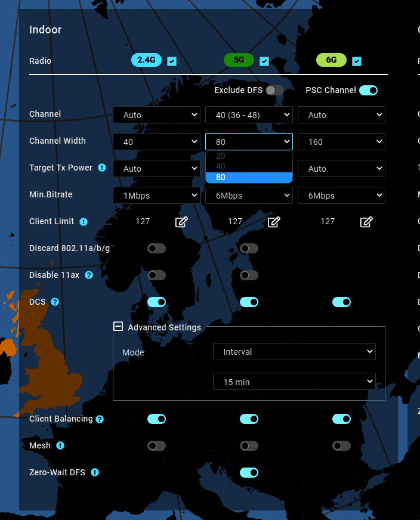Click the DCS help icon
The height and width of the screenshot is (520, 420).
55,302
